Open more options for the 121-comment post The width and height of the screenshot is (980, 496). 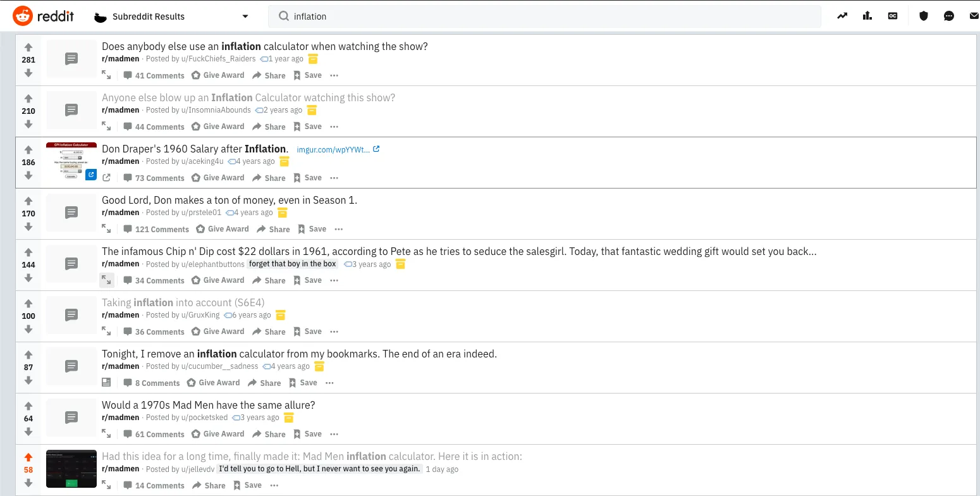[x=339, y=229]
